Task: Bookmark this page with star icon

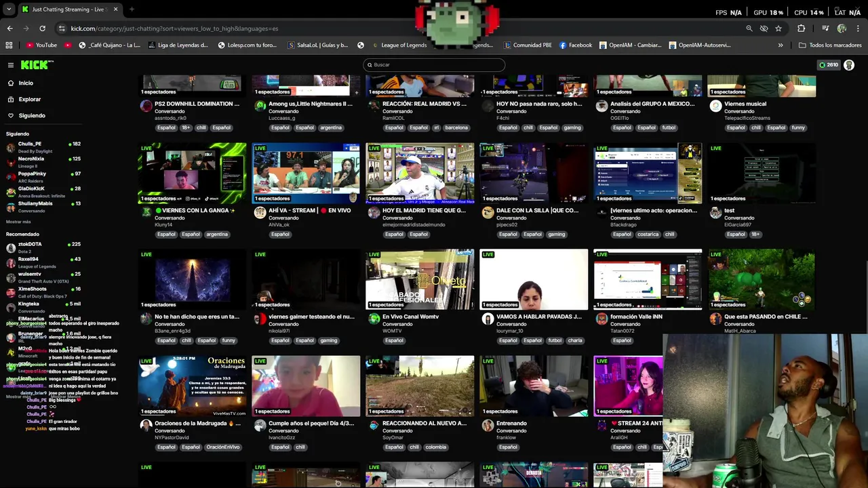Action: coord(778,28)
